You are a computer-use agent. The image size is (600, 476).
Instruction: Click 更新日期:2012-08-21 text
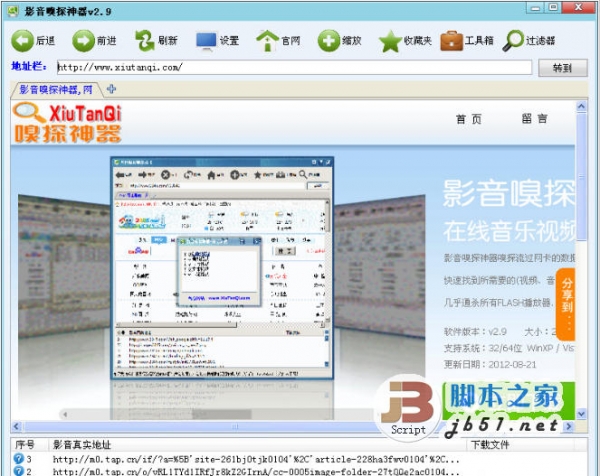(490, 364)
